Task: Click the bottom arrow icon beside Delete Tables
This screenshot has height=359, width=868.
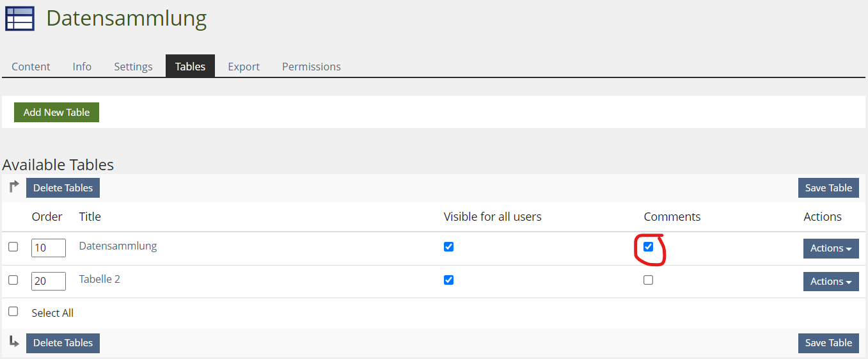Action: pyautogui.click(x=14, y=342)
